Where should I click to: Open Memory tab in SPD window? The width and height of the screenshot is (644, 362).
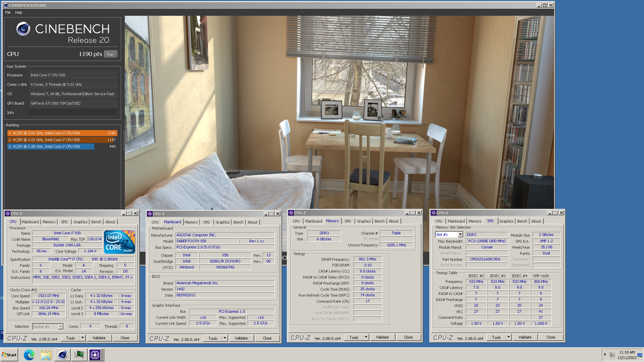[x=475, y=221]
